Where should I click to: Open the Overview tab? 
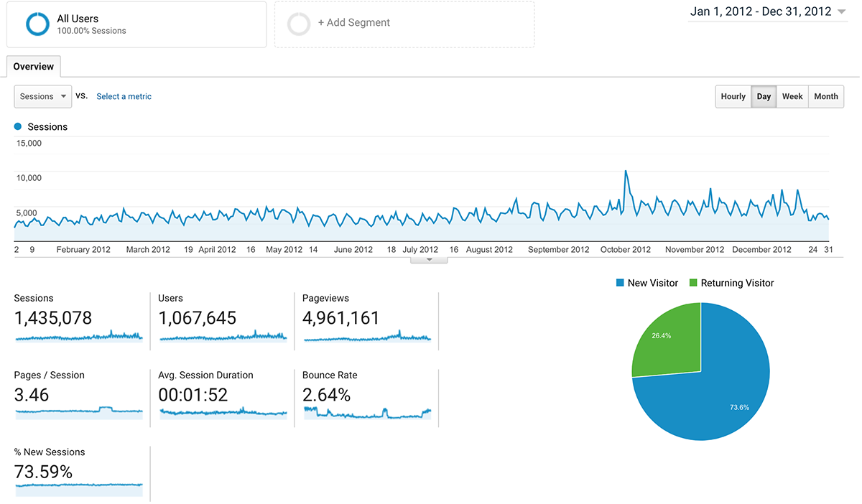(34, 67)
